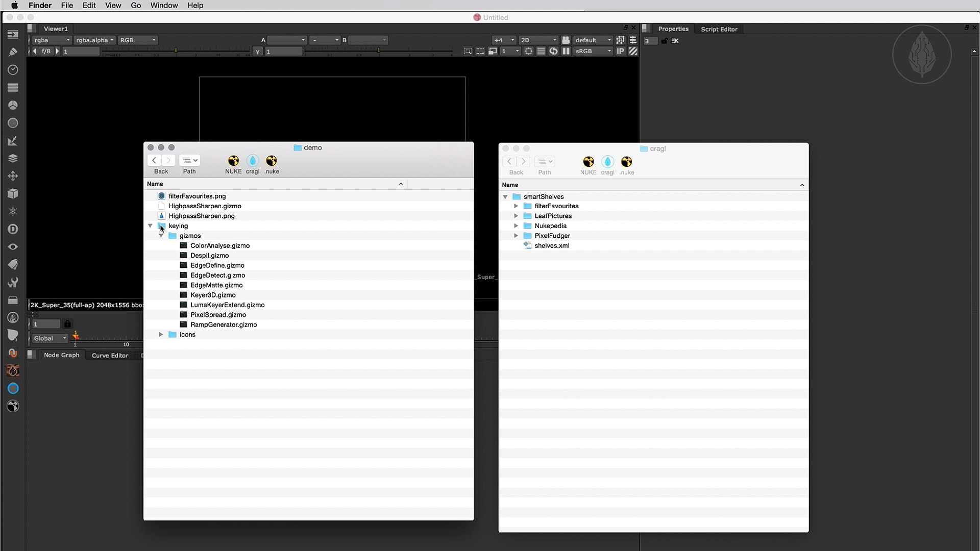This screenshot has height=551, width=980.
Task: Open the Views nodes toolbar menu
Action: click(13, 247)
